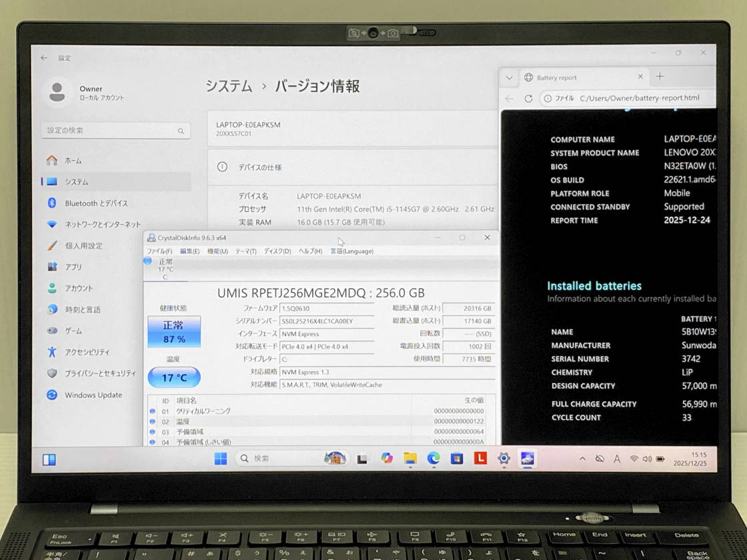The width and height of the screenshot is (747, 560).
Task: Click the 設定の検索 search field
Action: coord(115,131)
